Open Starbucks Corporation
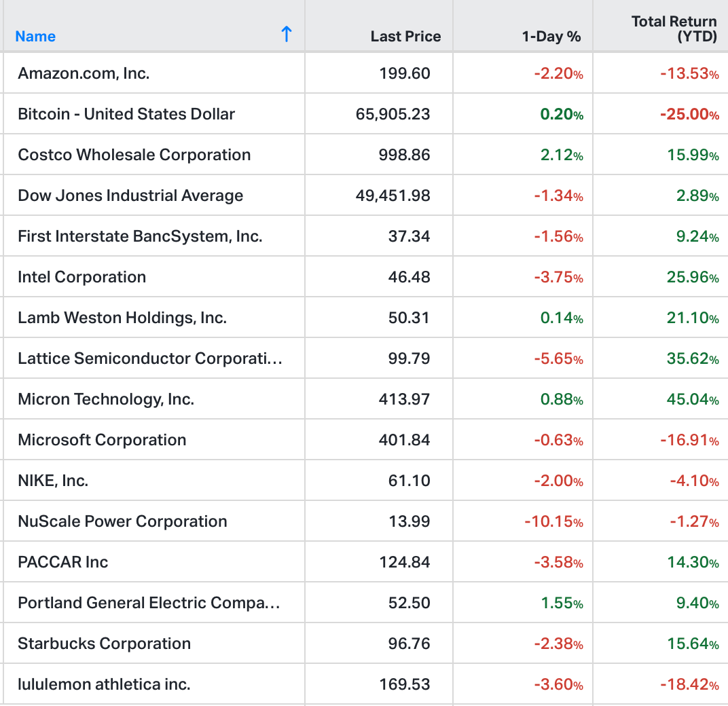The height and width of the screenshot is (706, 728). tap(105, 644)
